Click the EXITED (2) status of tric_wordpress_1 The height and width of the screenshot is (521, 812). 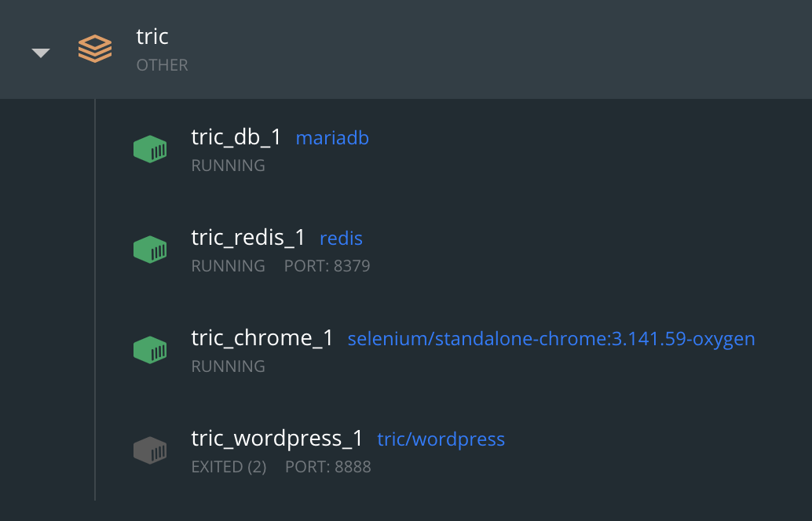pyautogui.click(x=229, y=466)
